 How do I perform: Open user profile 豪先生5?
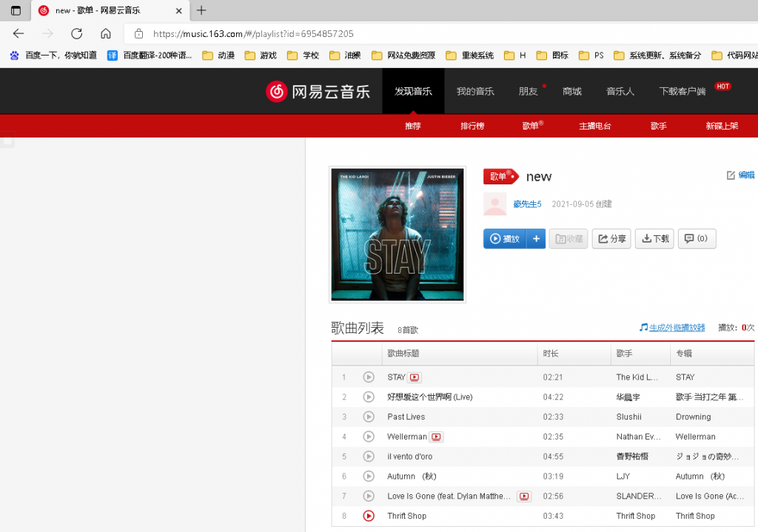(527, 204)
